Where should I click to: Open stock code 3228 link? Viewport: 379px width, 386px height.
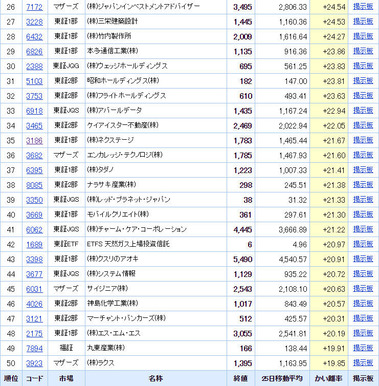pyautogui.click(x=34, y=22)
